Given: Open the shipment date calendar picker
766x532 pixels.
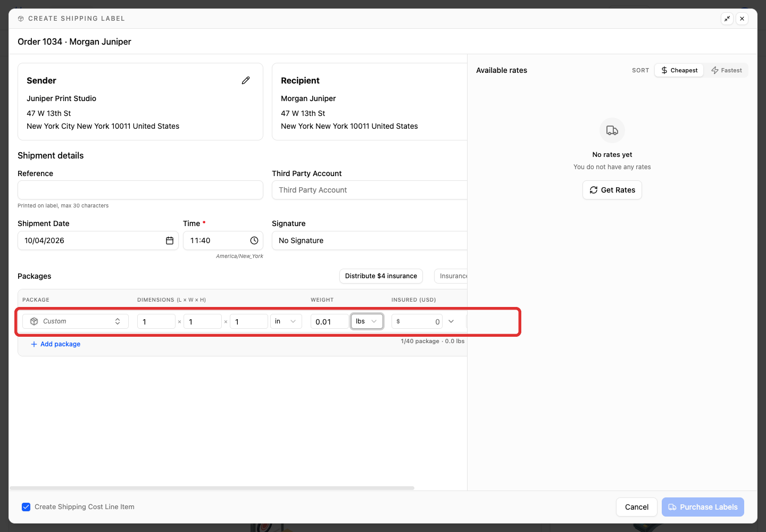Looking at the screenshot, I should 170,240.
